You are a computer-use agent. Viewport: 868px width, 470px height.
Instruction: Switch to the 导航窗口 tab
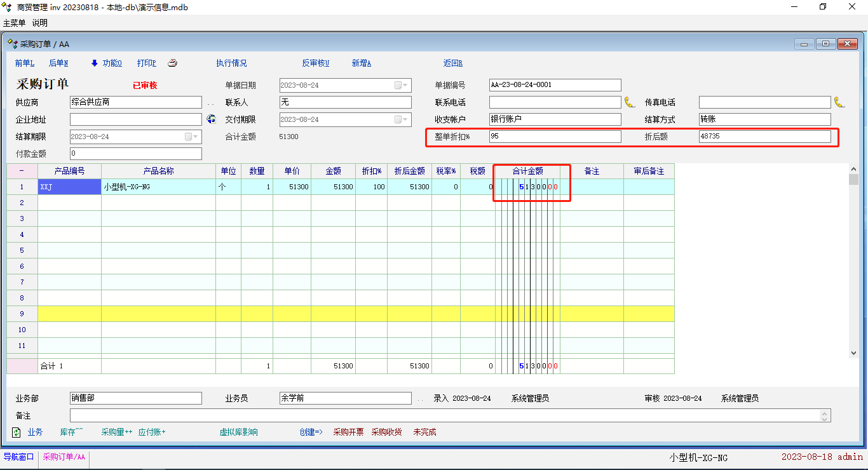tap(19, 457)
